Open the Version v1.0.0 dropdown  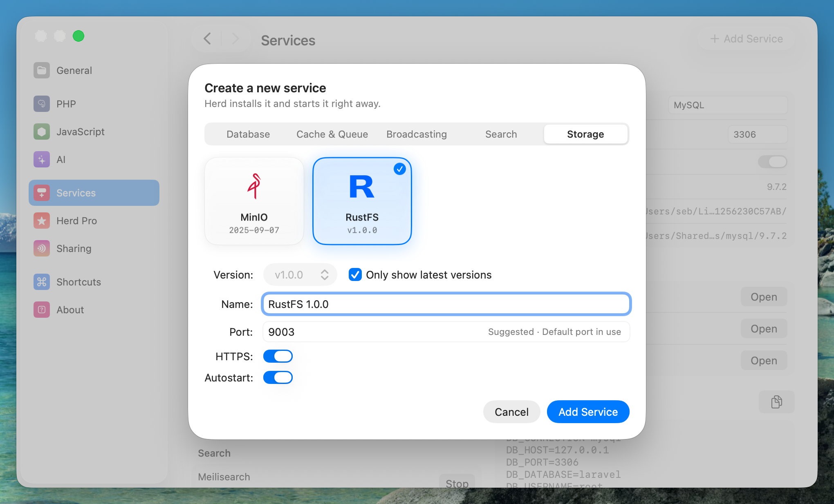(x=300, y=274)
